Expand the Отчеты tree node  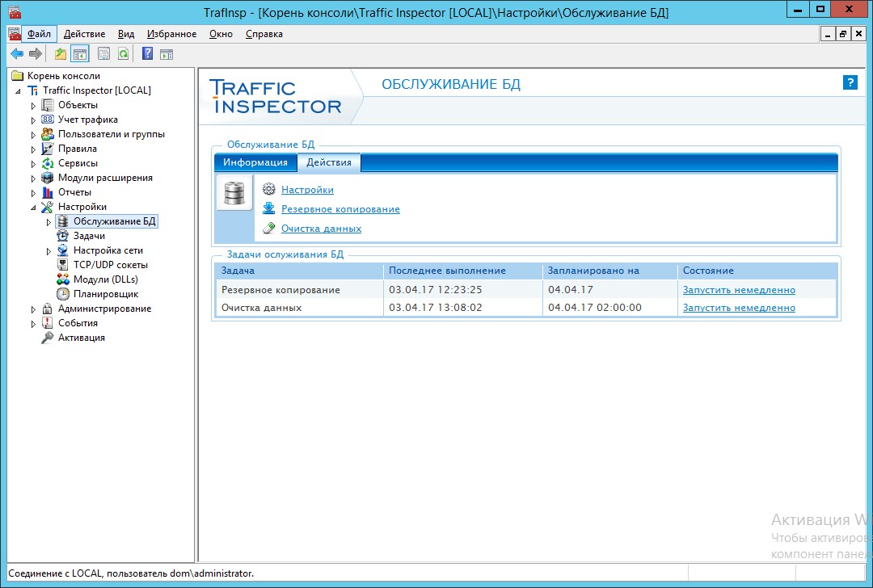33,192
